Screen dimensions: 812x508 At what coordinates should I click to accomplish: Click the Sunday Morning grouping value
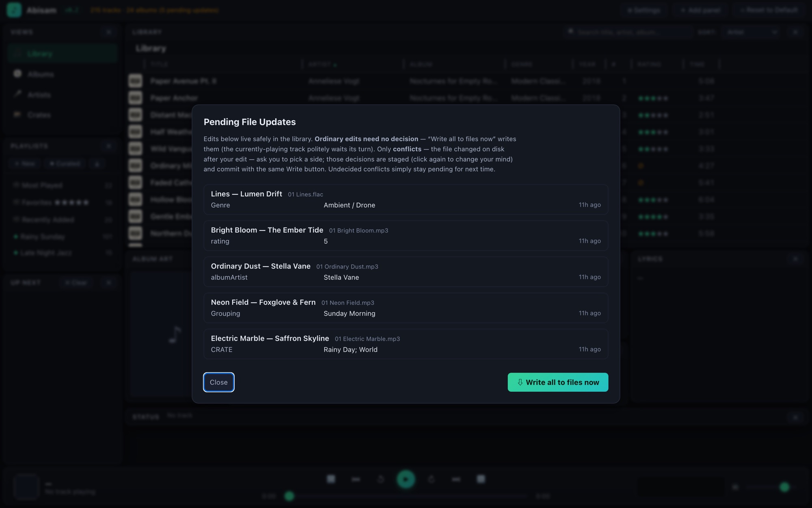pyautogui.click(x=349, y=314)
